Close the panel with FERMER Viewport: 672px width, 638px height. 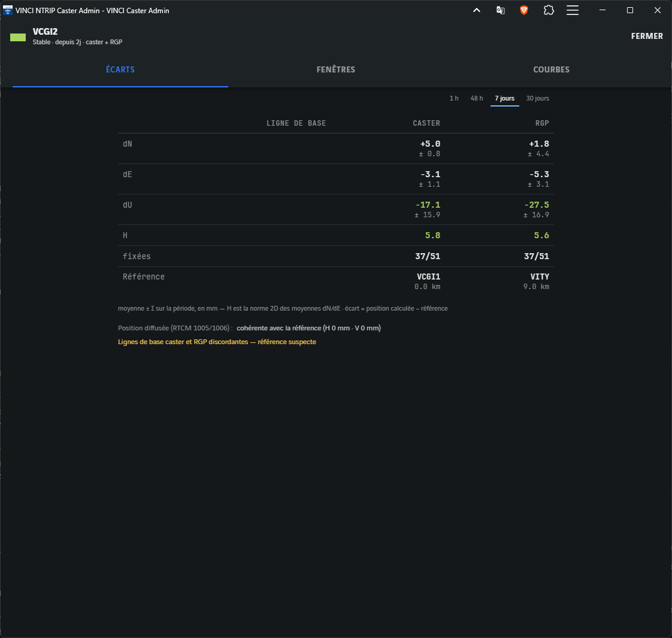tap(647, 36)
